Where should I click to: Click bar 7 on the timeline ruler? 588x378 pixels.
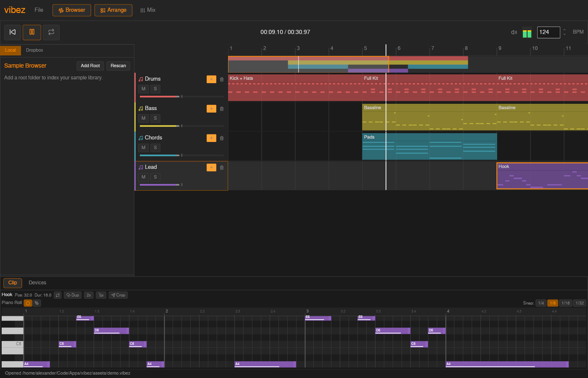pyautogui.click(x=433, y=49)
